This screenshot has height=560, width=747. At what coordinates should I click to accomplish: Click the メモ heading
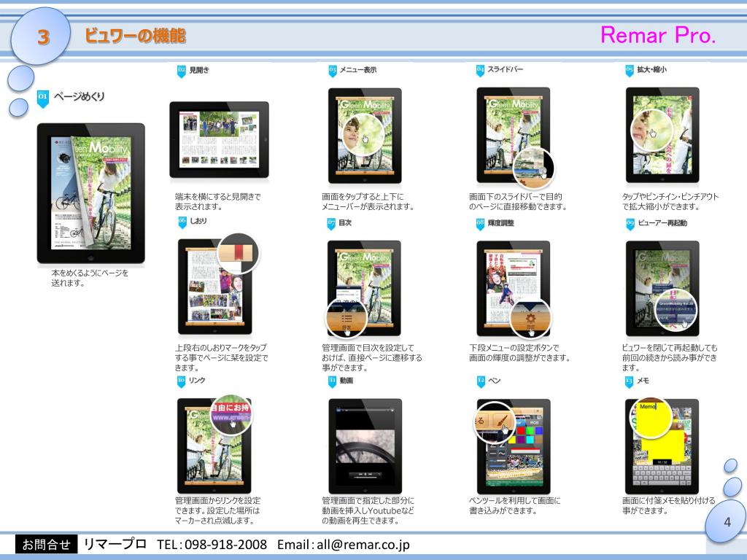tap(643, 381)
